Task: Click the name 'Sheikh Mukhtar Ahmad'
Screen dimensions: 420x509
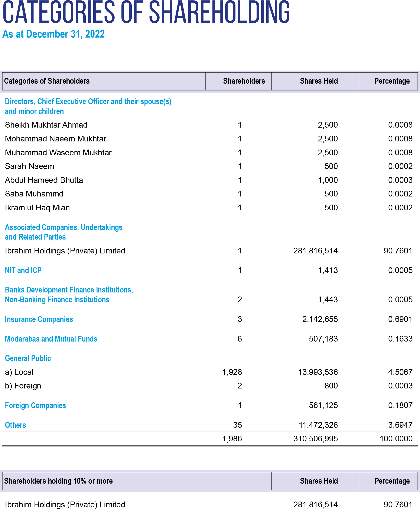Action: click(46, 125)
